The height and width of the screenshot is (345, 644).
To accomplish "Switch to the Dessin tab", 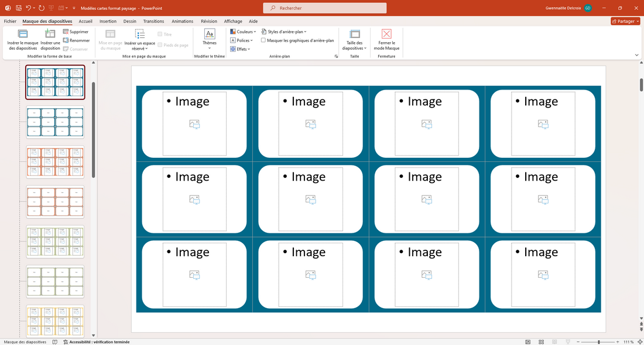I will click(x=130, y=21).
